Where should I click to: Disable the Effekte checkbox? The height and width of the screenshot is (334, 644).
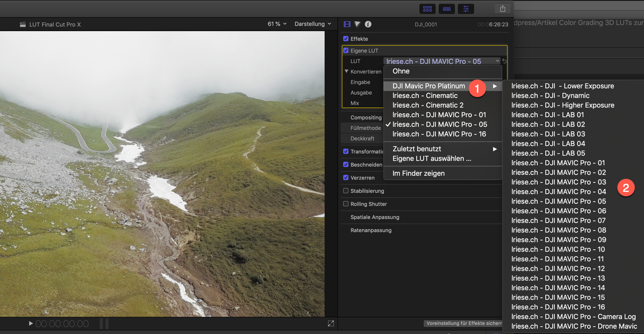tap(346, 39)
